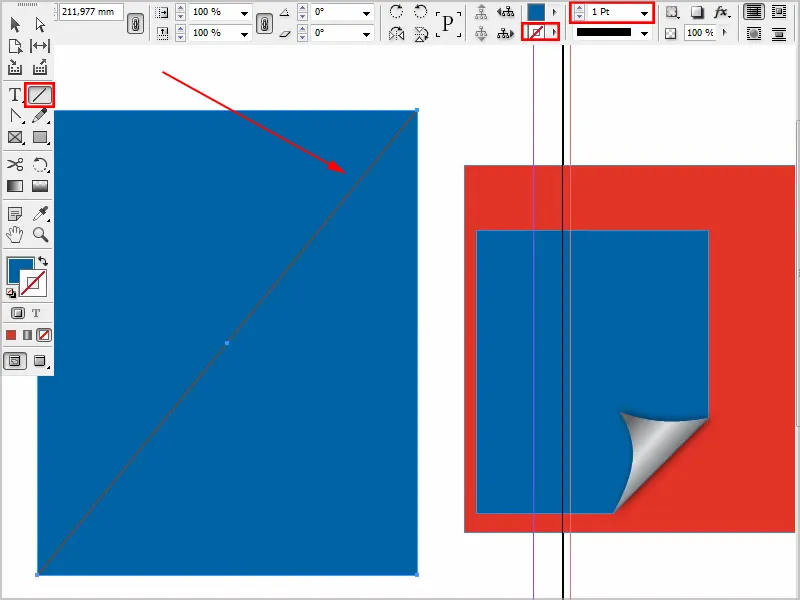Click the 211,977 mm input field
Image resolution: width=800 pixels, height=600 pixels.
click(x=91, y=12)
